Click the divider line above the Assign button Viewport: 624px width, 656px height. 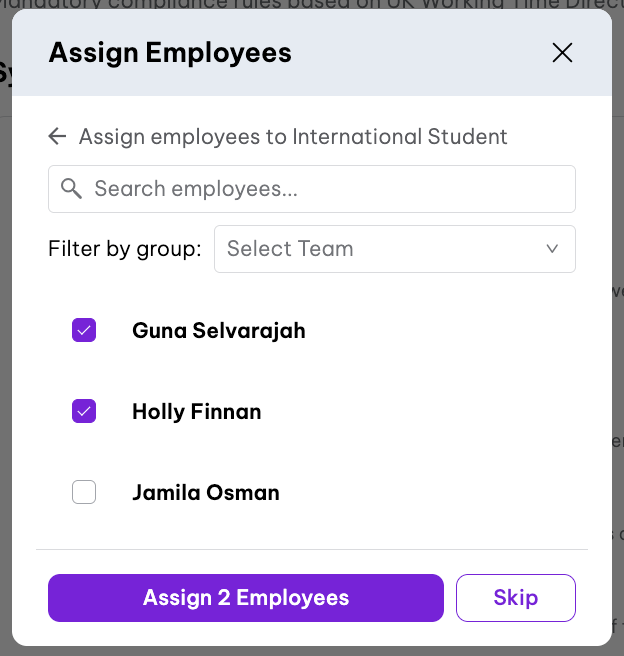pos(312,549)
